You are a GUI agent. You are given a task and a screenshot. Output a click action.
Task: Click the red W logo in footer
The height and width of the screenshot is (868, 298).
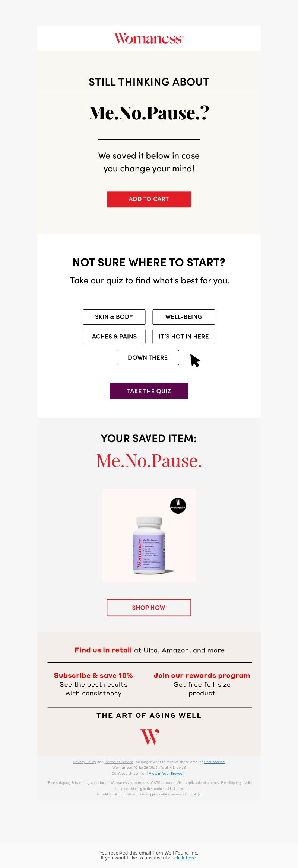coord(149,736)
